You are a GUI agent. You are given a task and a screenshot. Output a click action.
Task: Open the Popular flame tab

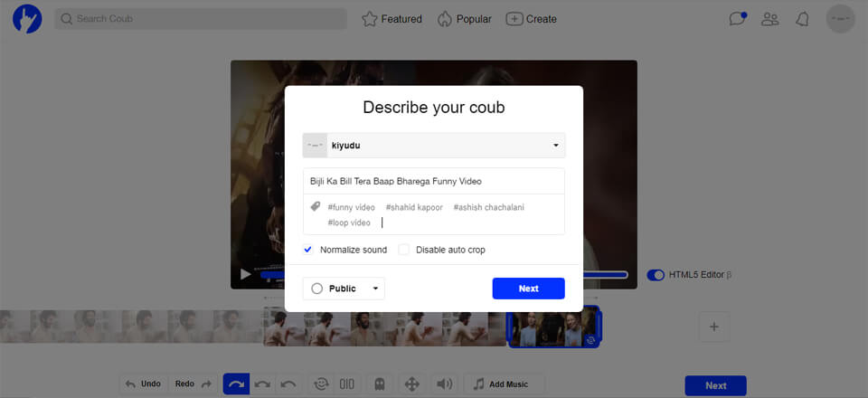[464, 19]
